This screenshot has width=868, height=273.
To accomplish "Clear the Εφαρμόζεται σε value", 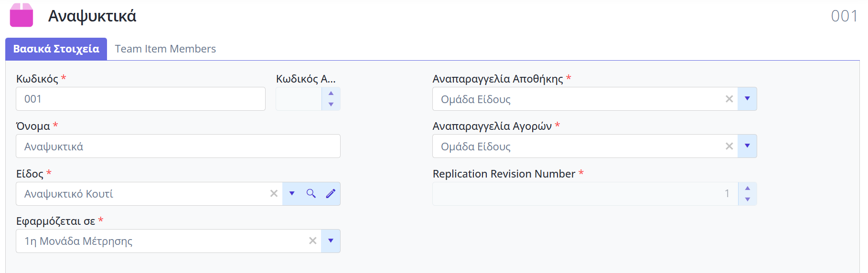I will point(312,241).
